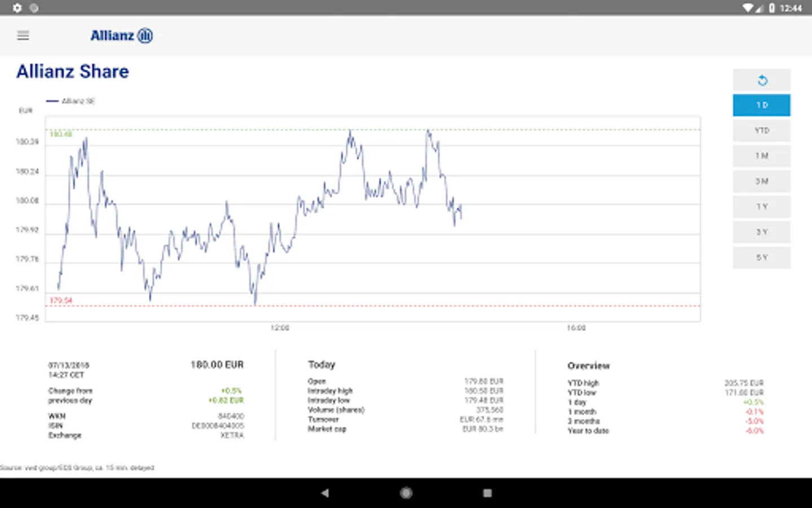Select the 1 D chart range

click(x=762, y=105)
